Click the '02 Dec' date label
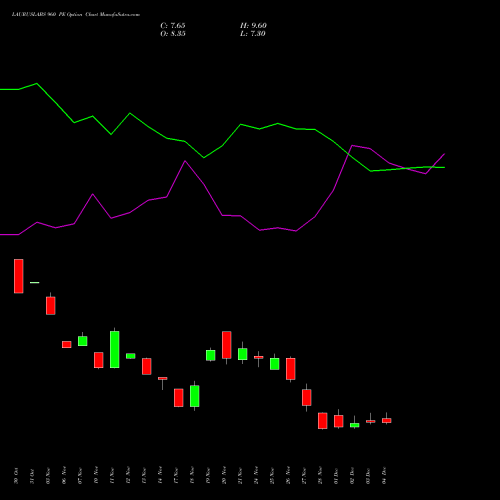 352,476
